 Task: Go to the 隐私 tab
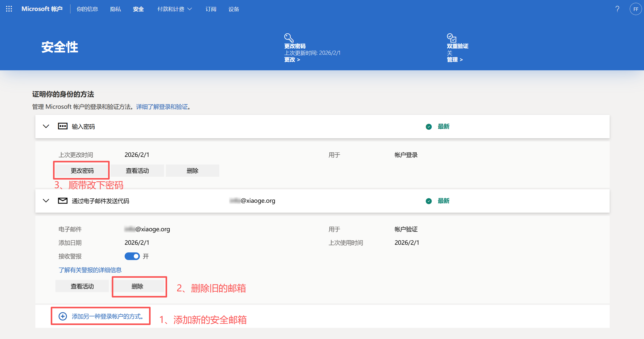click(115, 9)
